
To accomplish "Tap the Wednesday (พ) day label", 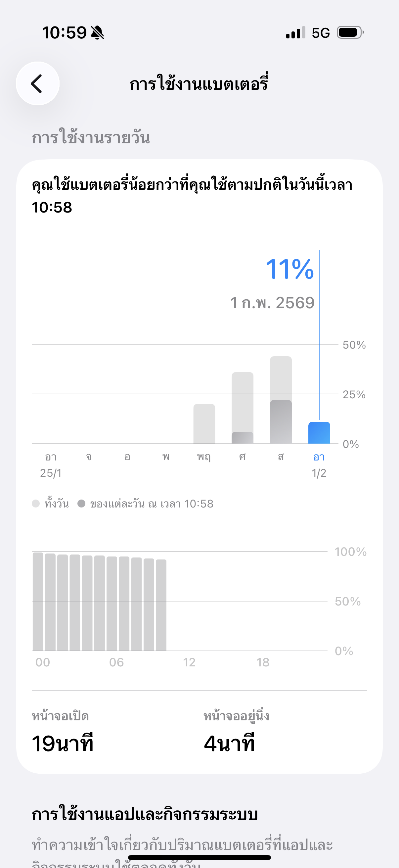I will click(x=166, y=457).
